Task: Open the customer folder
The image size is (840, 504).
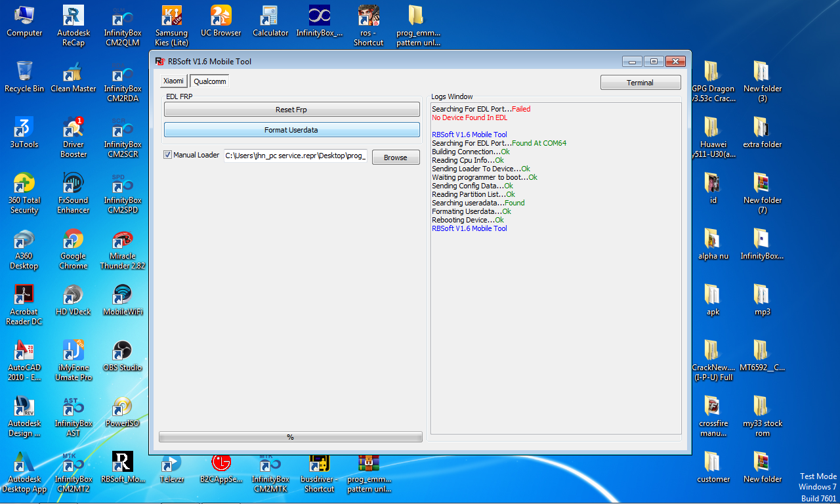Action: (x=713, y=468)
